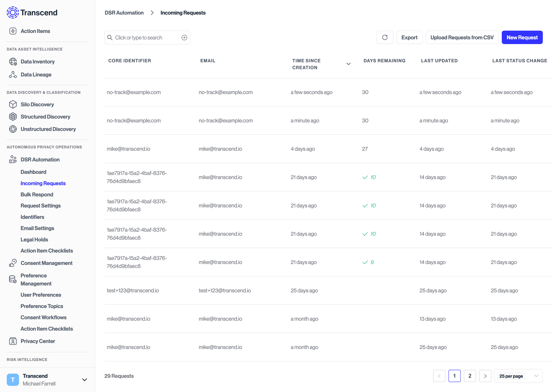Click the add filter plus icon in search bar
The width and height of the screenshot is (552, 392).
[x=184, y=37]
